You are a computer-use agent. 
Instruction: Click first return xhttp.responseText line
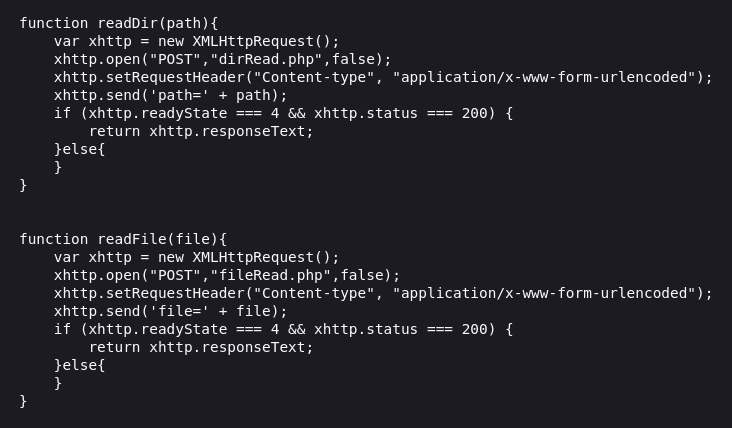[x=201, y=132]
